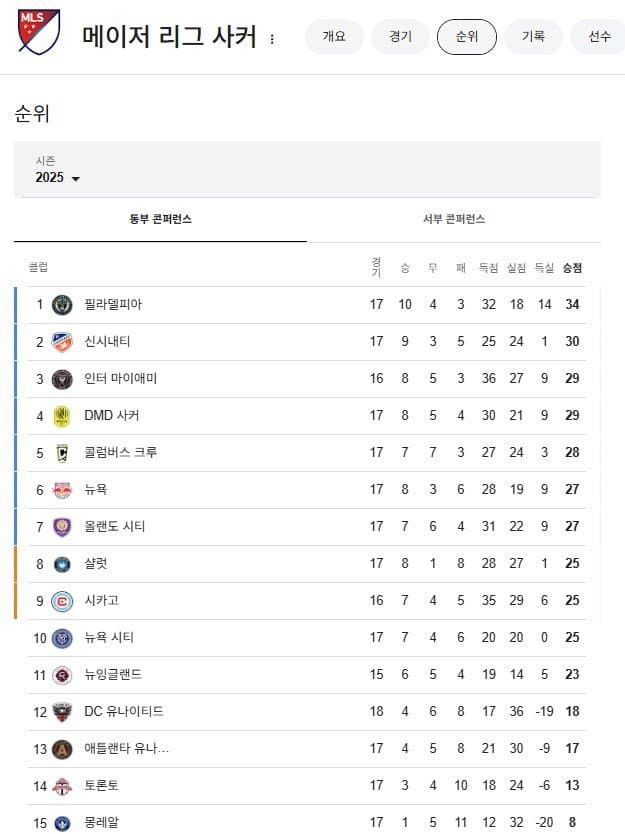Screen dimensions: 625x834
Task: Click the Atlanta United crest icon
Action: pos(62,749)
